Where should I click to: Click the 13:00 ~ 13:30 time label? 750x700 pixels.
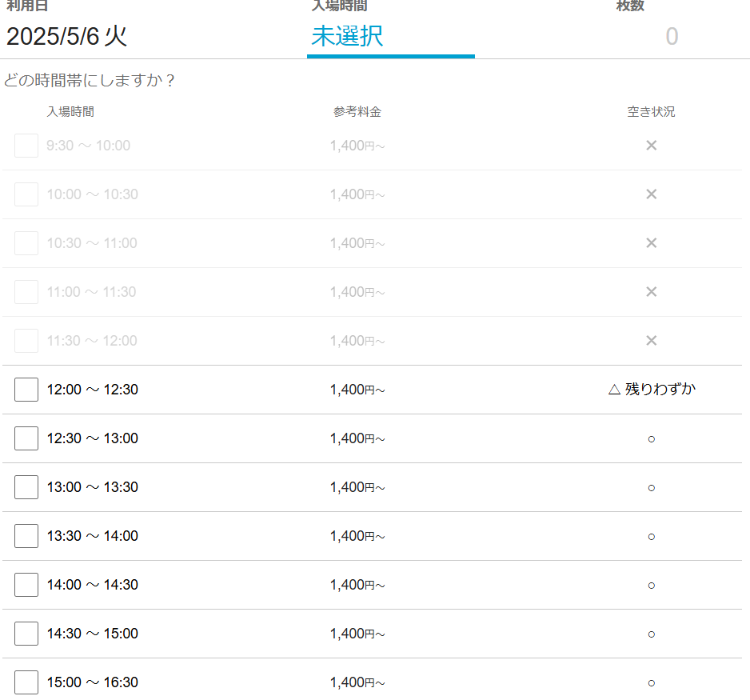(92, 487)
